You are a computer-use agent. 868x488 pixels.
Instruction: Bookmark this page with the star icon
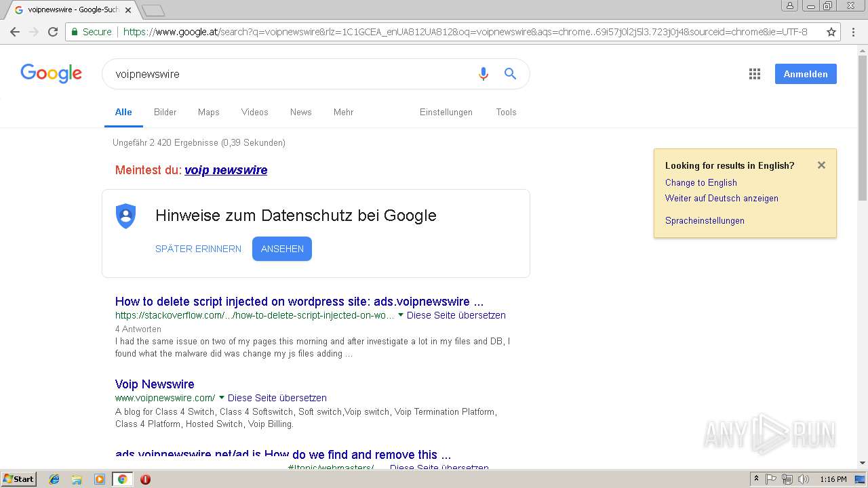[831, 32]
